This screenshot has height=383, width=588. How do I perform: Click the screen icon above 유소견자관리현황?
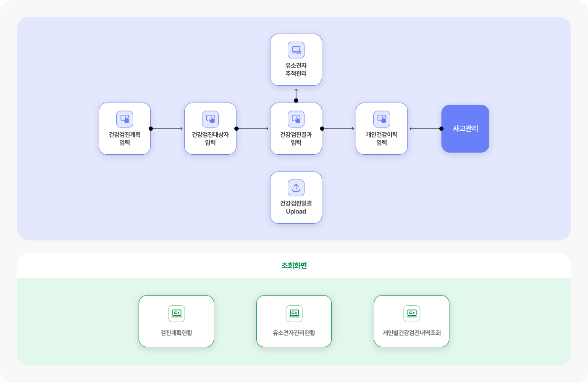pyautogui.click(x=294, y=314)
